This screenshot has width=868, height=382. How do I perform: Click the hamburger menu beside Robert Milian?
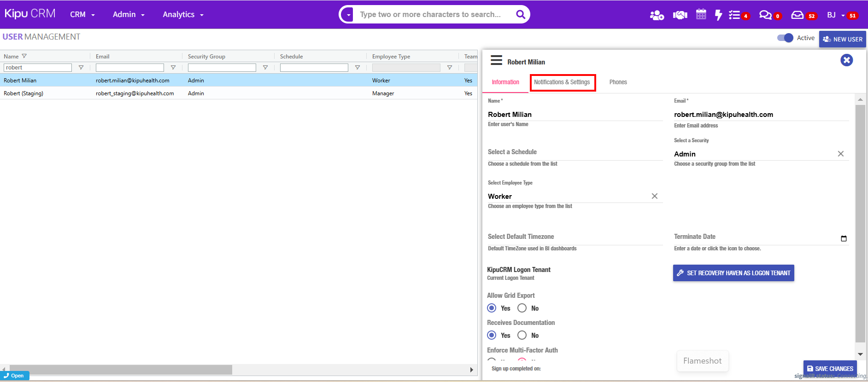coord(496,61)
